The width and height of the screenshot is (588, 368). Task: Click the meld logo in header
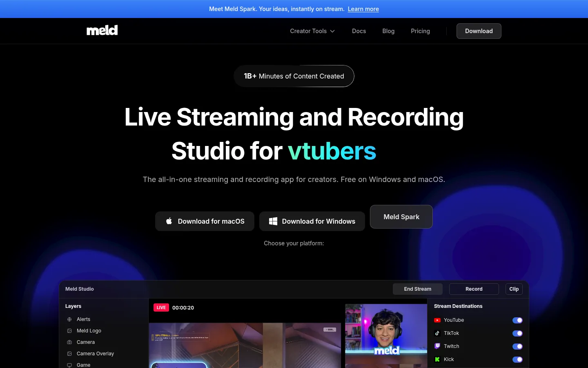click(x=102, y=30)
